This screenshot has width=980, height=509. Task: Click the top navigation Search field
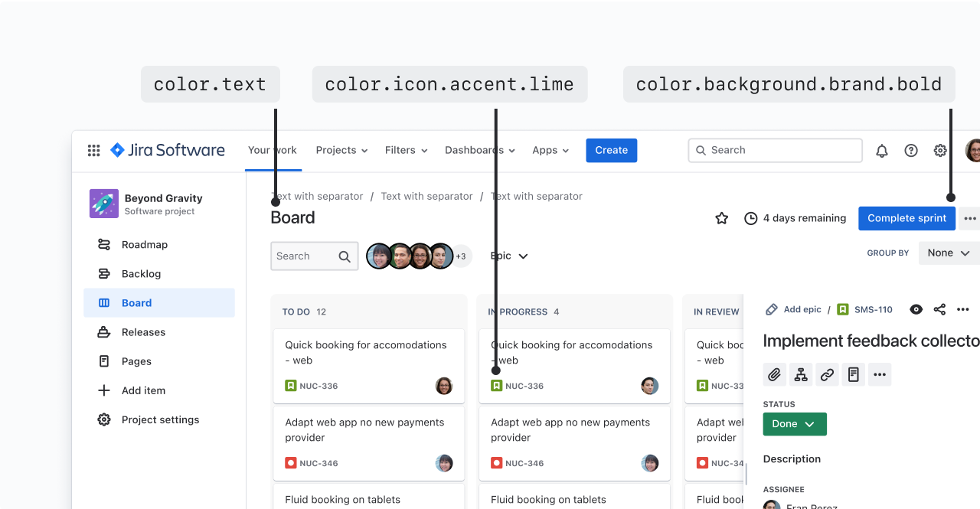[775, 150]
